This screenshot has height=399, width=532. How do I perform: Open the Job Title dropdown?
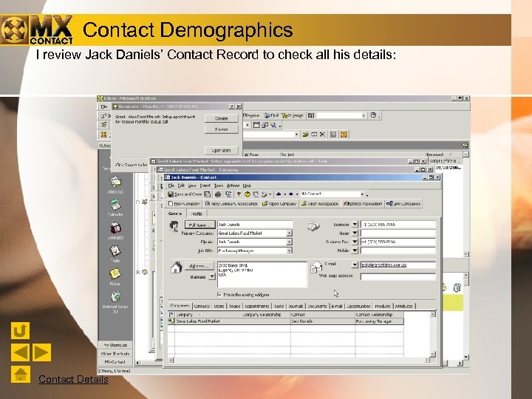click(x=289, y=250)
